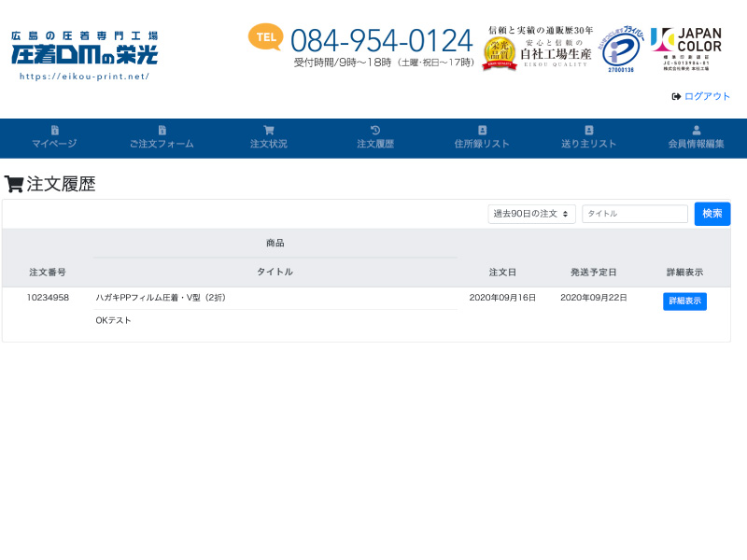Click the address book icon for 住所録リスト
Viewport: 747px width, 560px height.
(482, 130)
